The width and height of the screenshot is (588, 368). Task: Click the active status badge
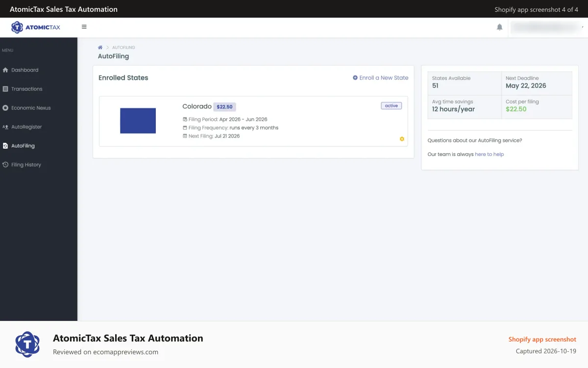click(x=392, y=105)
